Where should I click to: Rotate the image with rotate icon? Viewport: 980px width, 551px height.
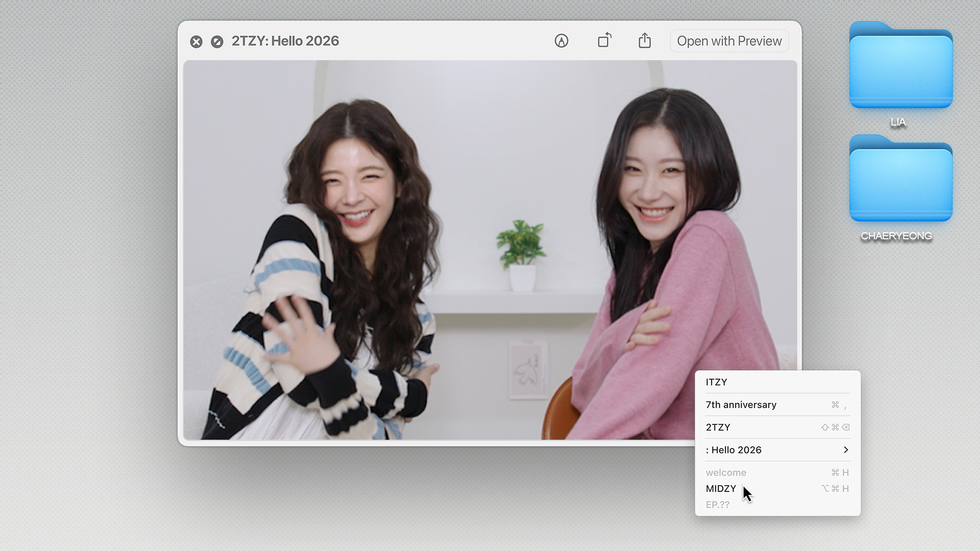pyautogui.click(x=604, y=40)
